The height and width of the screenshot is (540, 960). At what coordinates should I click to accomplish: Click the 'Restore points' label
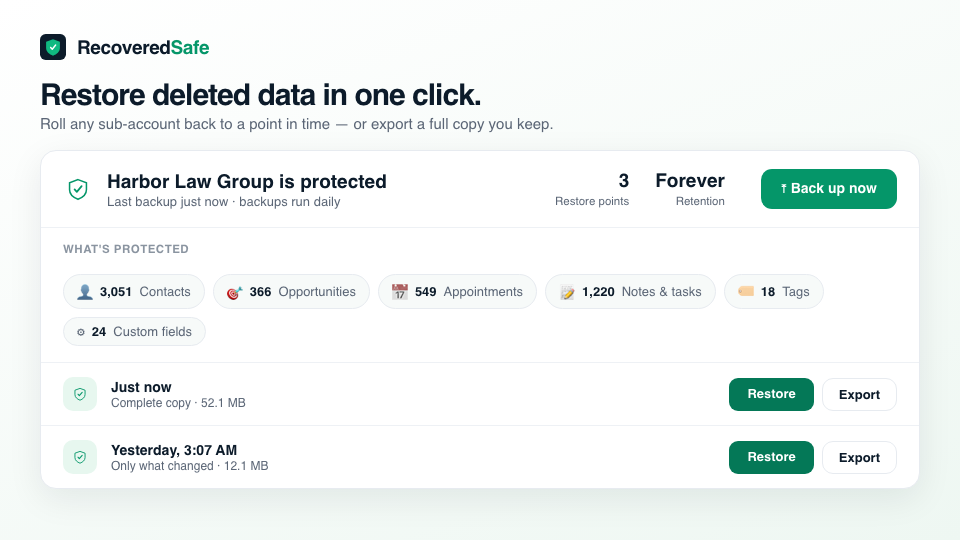pos(591,201)
